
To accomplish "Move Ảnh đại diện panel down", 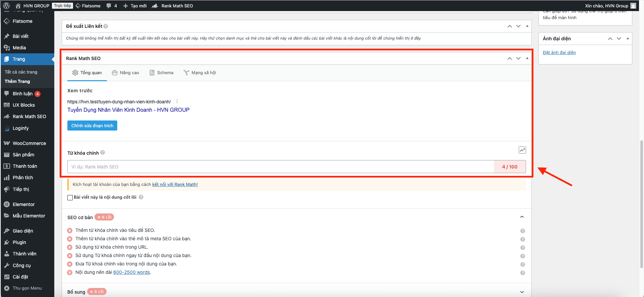I will (x=619, y=39).
